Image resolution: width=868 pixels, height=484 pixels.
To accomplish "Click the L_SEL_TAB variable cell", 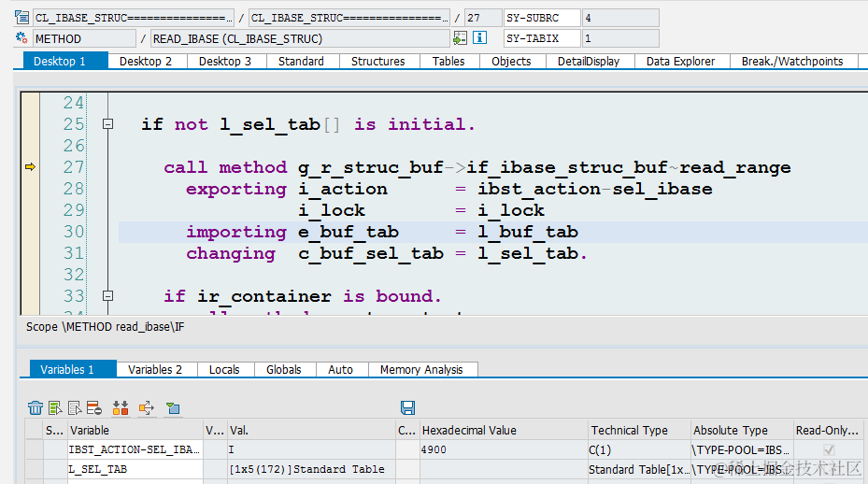I will click(x=135, y=469).
